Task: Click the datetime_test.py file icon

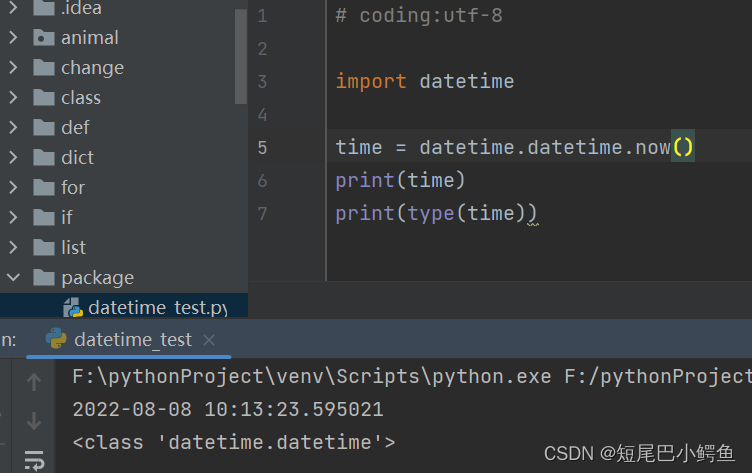Action: (x=72, y=307)
